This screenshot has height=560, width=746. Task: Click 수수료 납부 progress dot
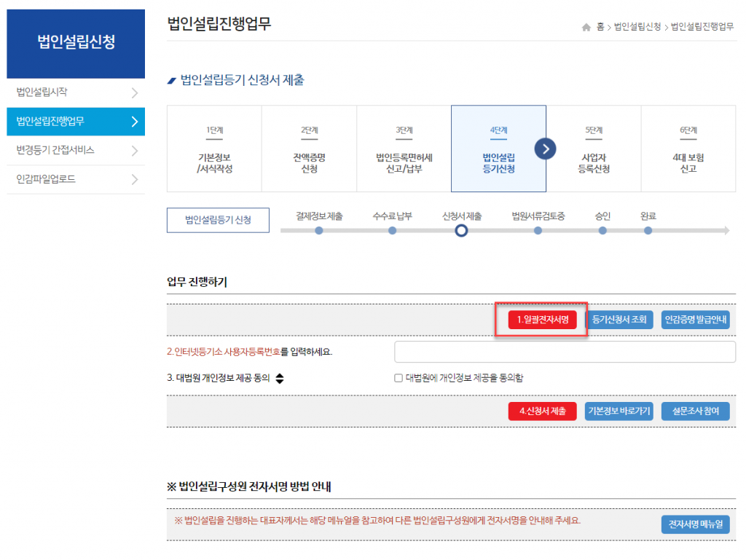(392, 231)
